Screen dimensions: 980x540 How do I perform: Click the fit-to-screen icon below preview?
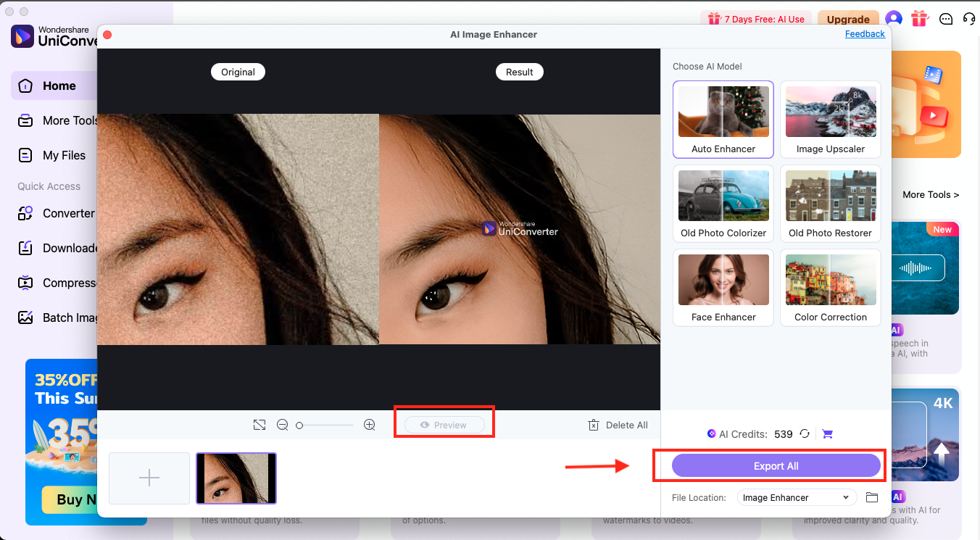tap(259, 425)
